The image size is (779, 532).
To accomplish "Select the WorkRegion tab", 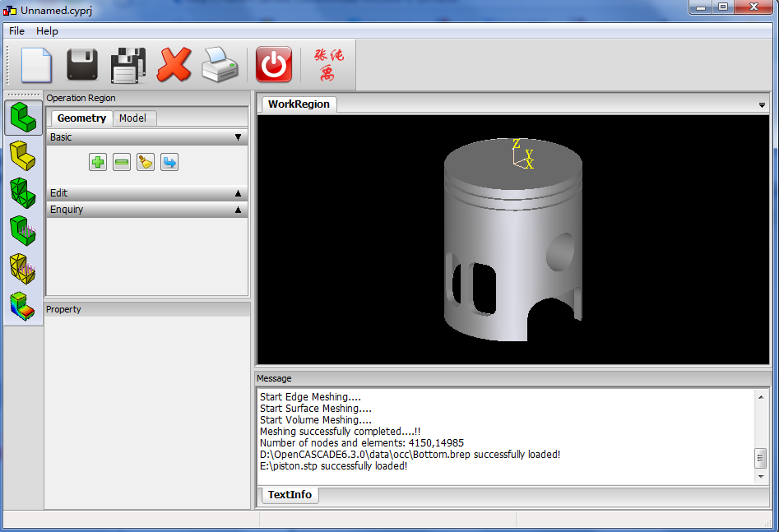I will pos(299,104).
